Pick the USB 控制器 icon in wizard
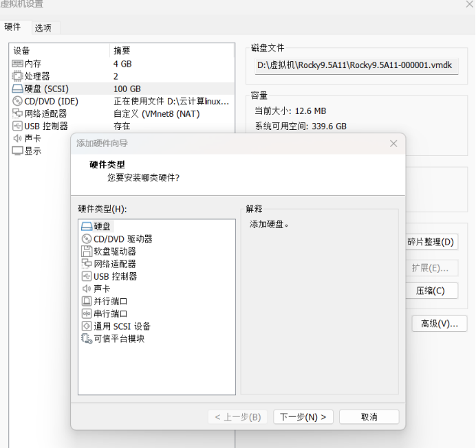This screenshot has height=448, width=476. 87,276
